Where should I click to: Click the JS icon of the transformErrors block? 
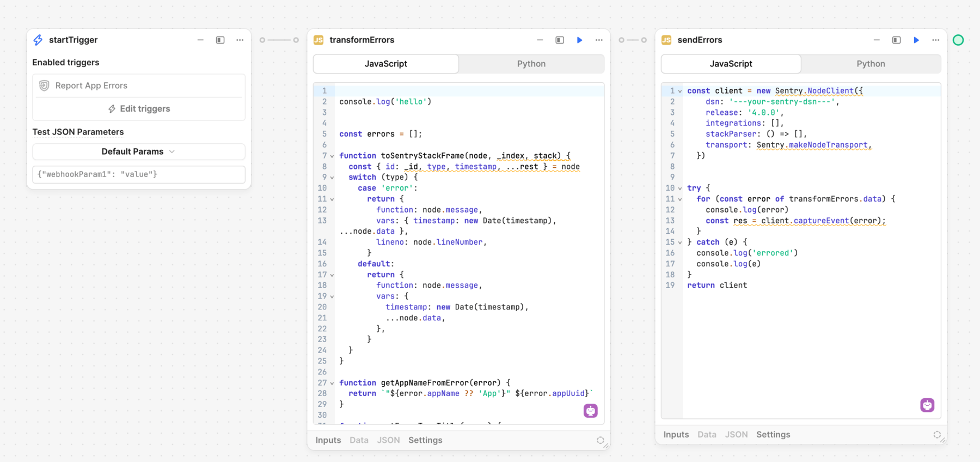[318, 40]
